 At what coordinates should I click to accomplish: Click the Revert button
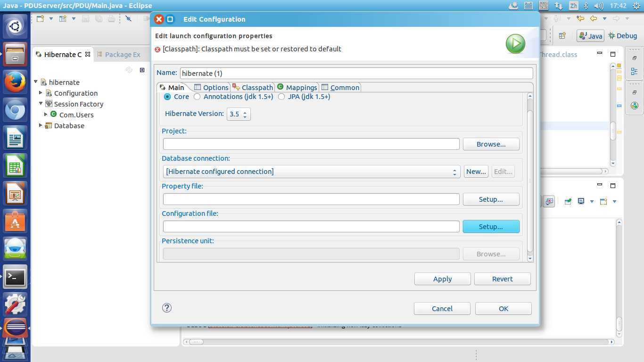pos(502,279)
